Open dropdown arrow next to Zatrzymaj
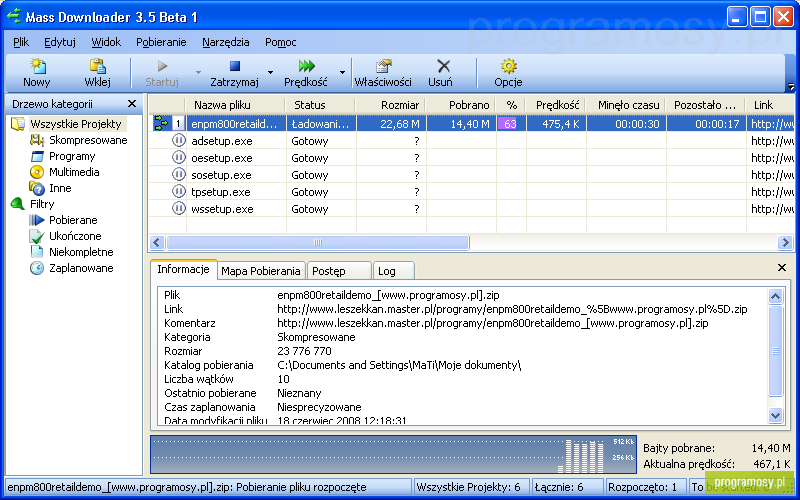 point(270,73)
